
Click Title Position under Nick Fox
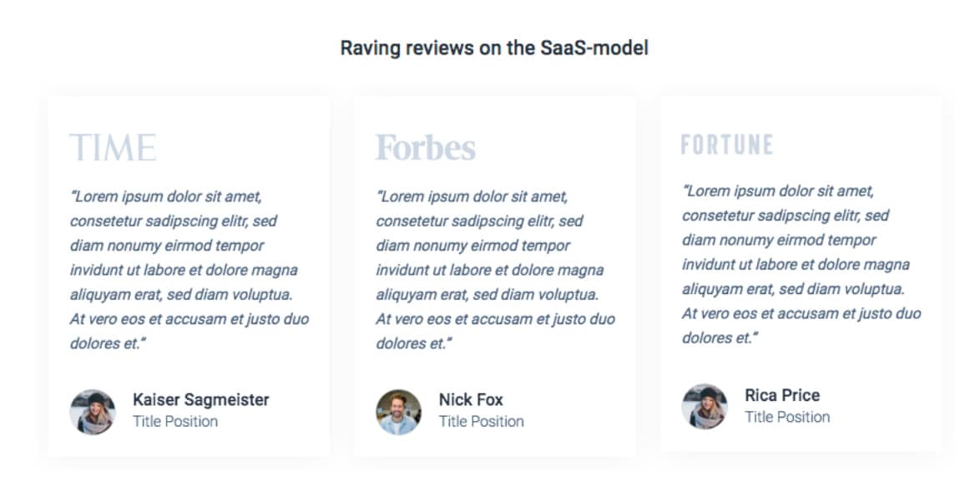tap(482, 421)
